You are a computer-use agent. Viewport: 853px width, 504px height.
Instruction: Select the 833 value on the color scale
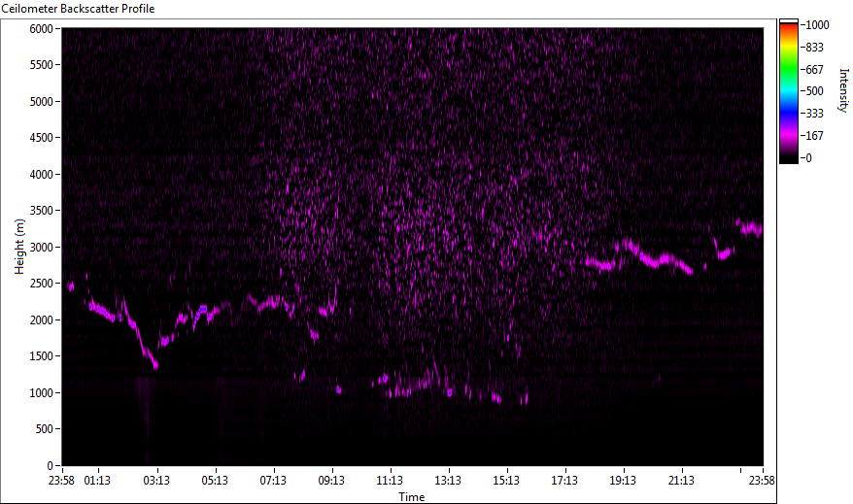(814, 48)
